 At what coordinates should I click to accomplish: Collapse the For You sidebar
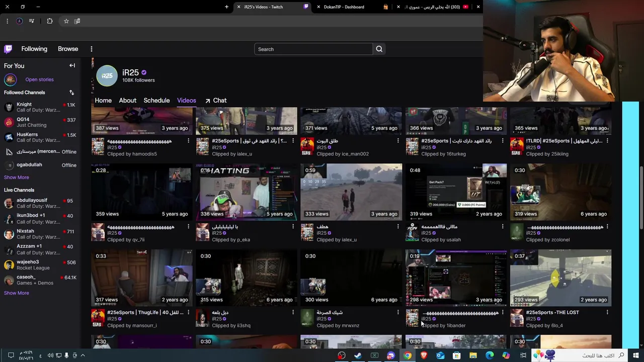[x=72, y=65]
